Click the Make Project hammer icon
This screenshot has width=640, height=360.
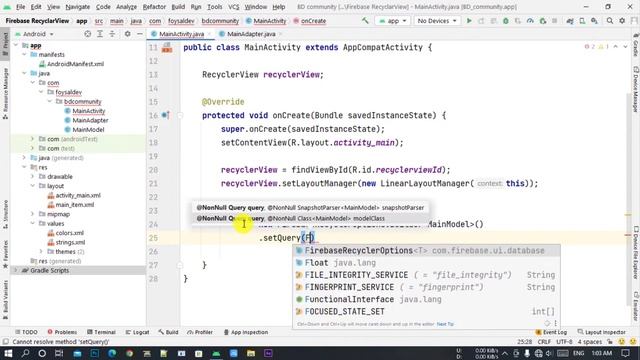(x=365, y=20)
